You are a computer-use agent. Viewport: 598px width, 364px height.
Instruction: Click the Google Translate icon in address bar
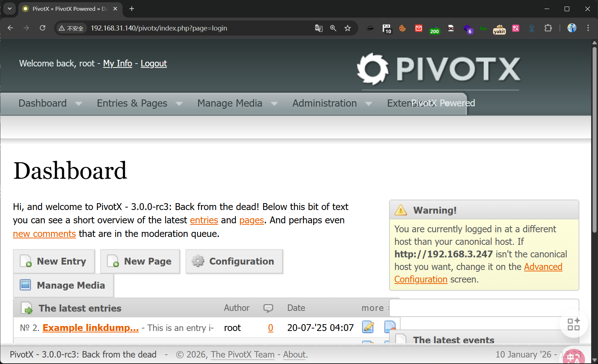coord(319,28)
